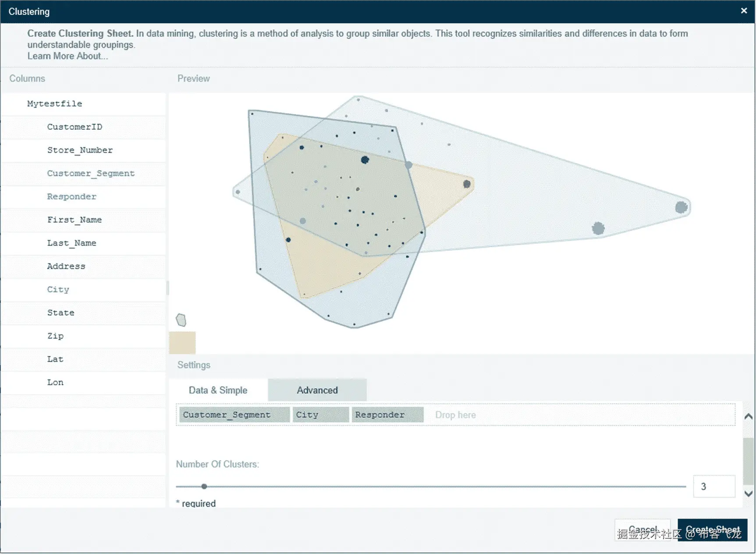This screenshot has height=554, width=756.
Task: Select the Lat column
Action: pyautogui.click(x=83, y=359)
